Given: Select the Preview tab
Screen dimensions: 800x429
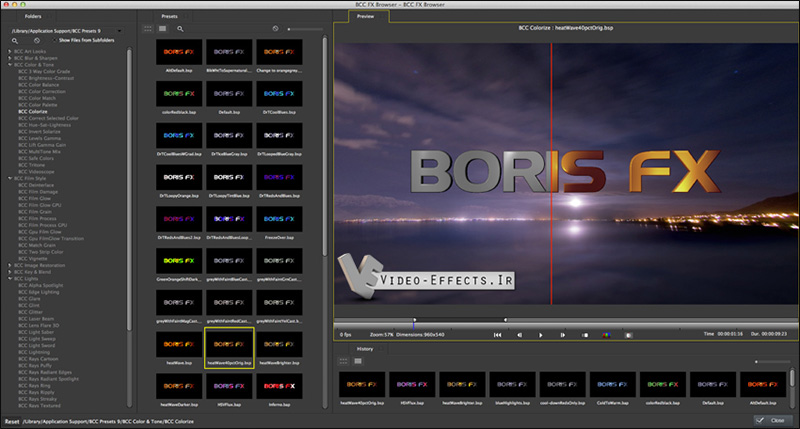Looking at the screenshot, I should (x=365, y=16).
